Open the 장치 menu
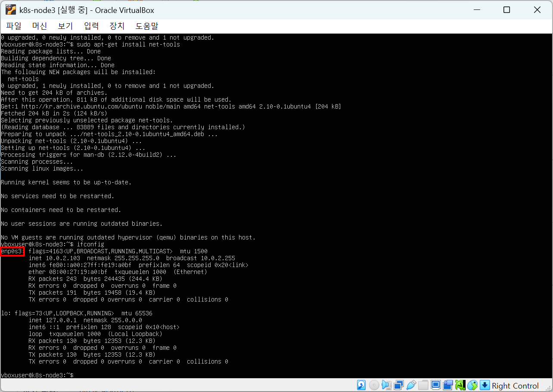 point(117,26)
